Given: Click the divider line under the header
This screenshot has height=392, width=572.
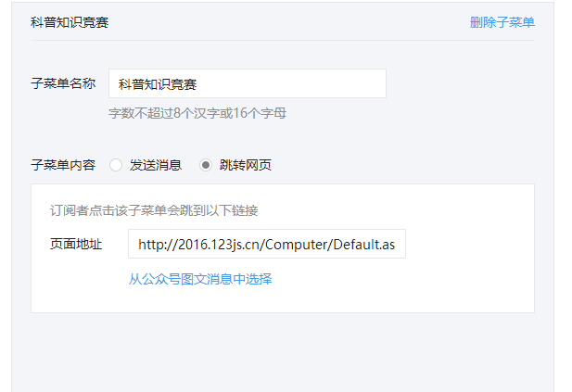Looking at the screenshot, I should click(x=283, y=40).
